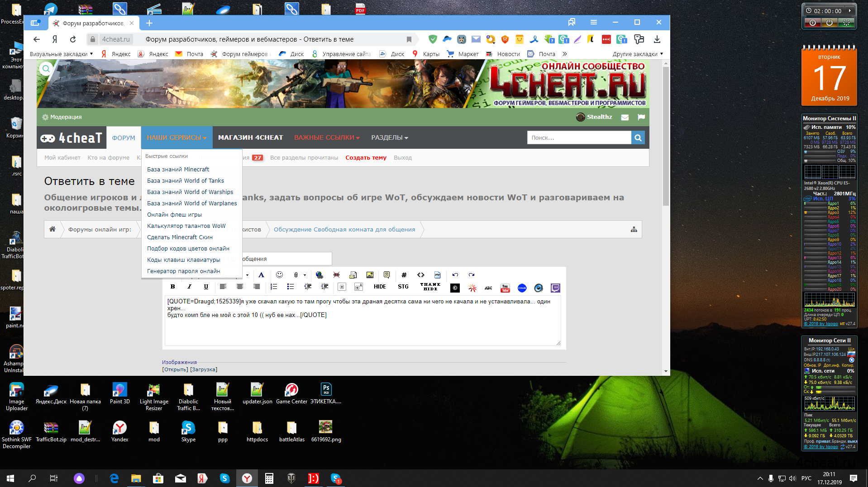
Task: Expand the РАЗДЕЛЫ dropdown
Action: tap(390, 137)
